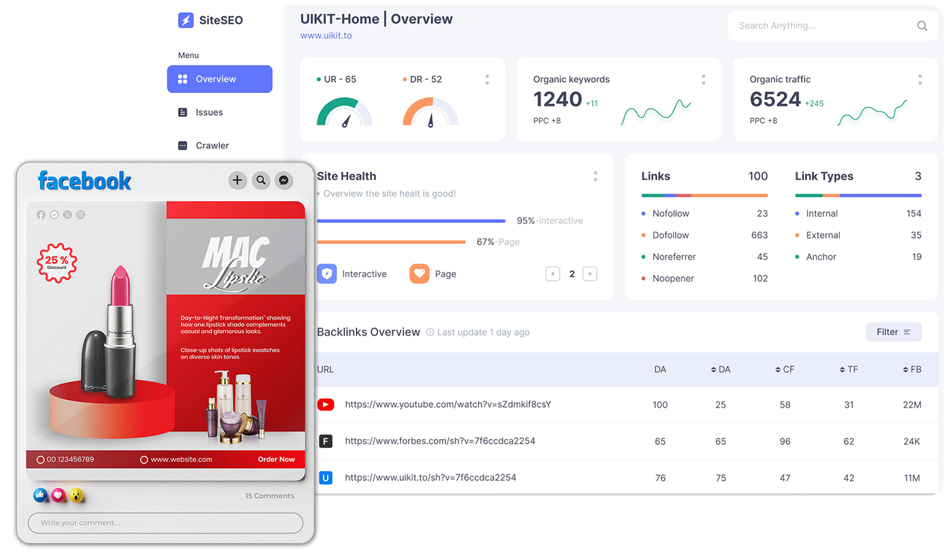Click the Filter button in Backlinks Overview

pyautogui.click(x=894, y=332)
